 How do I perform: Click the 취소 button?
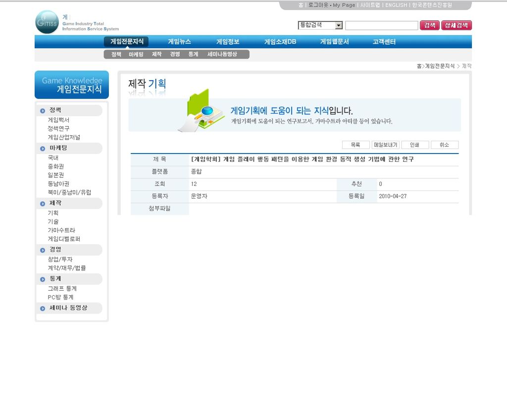445,145
